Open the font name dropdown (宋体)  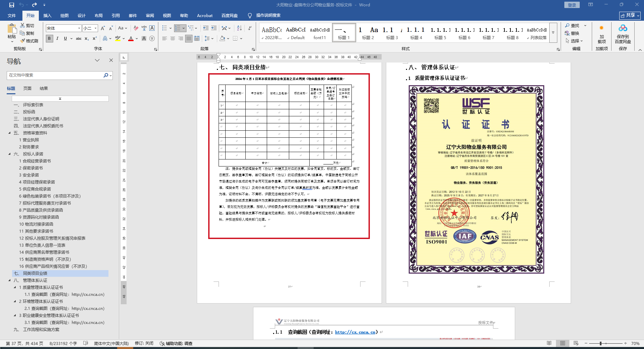coord(79,28)
